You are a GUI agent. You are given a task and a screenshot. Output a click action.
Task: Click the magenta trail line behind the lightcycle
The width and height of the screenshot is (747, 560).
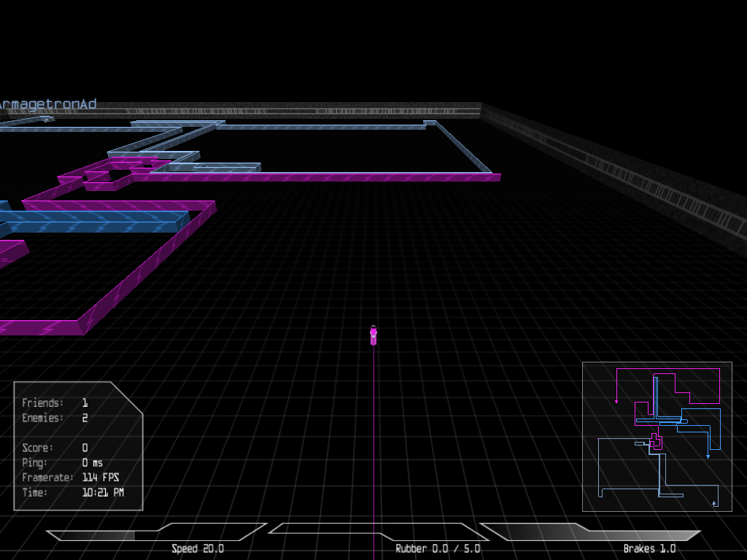pos(374,437)
